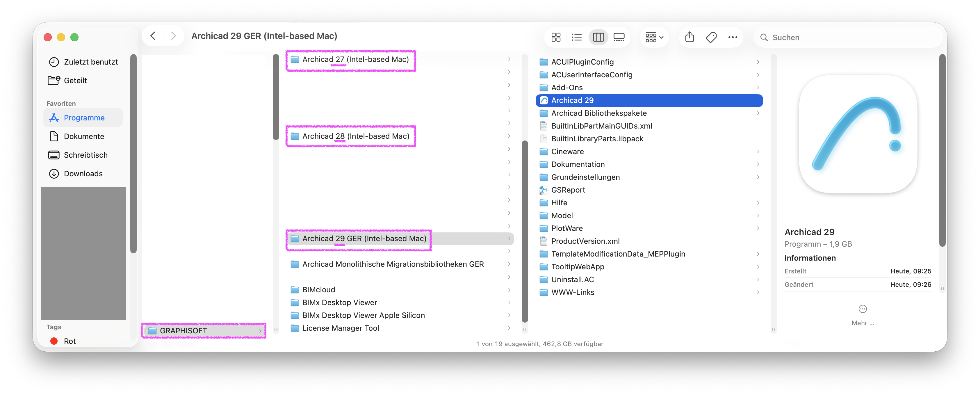This screenshot has width=980, height=395.
Task: Select the TooltipWebApp folder
Action: [x=649, y=267]
